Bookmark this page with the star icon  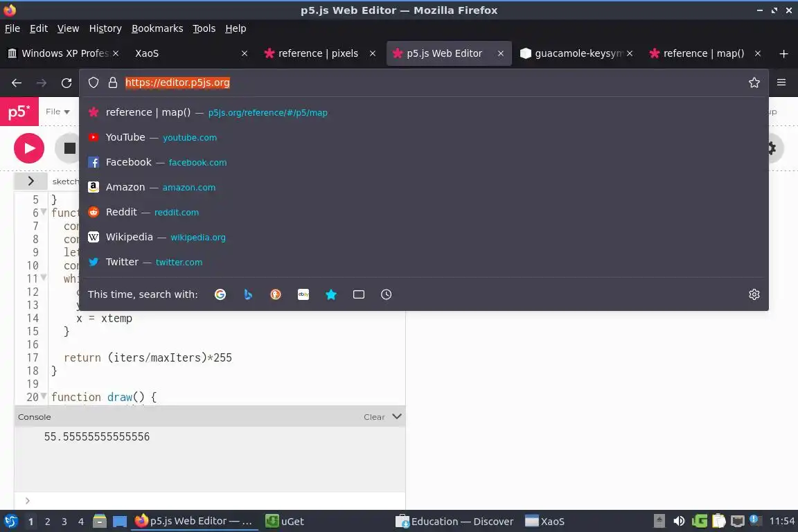click(754, 82)
